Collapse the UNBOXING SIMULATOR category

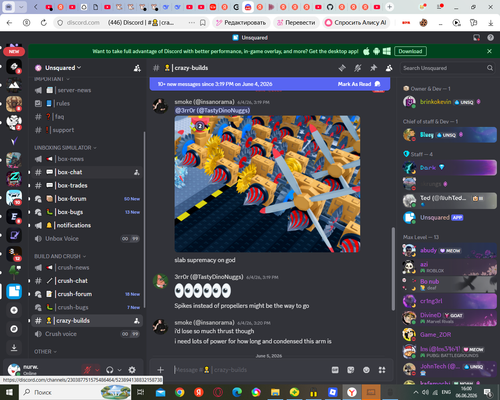click(65, 147)
